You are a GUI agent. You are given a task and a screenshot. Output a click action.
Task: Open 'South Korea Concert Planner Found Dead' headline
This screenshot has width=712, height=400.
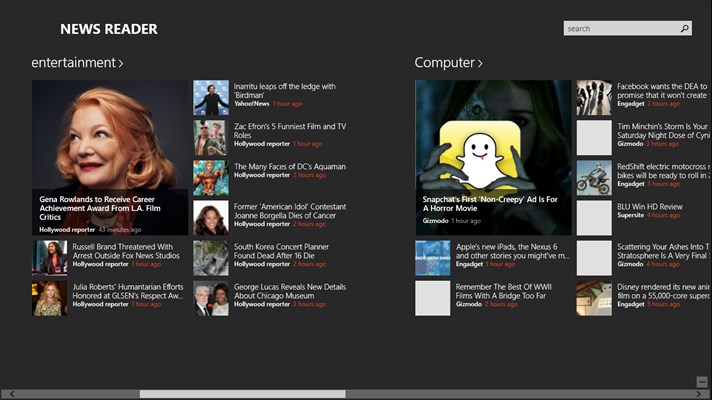(281, 251)
